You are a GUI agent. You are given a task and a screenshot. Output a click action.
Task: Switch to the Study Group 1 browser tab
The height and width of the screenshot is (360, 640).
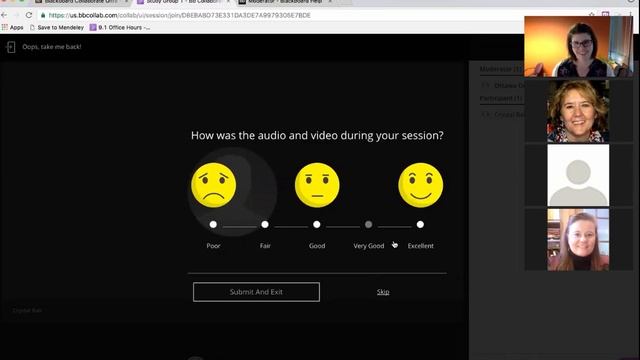(184, 2)
